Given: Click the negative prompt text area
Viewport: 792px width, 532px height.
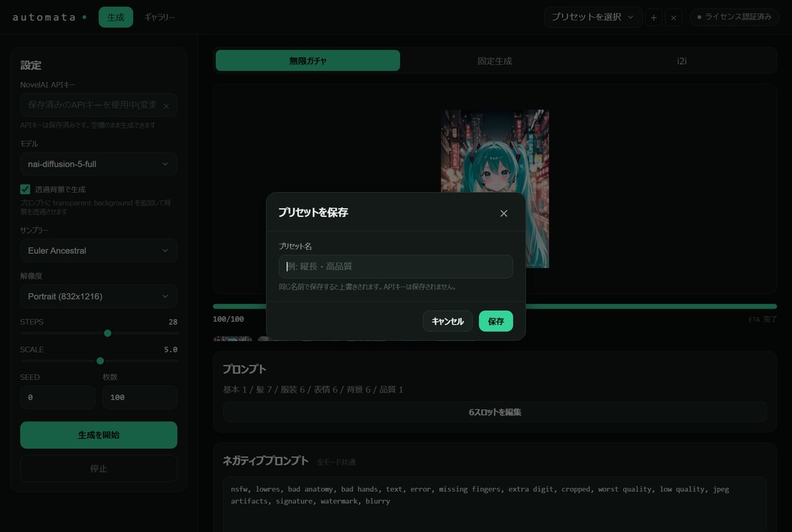Looking at the screenshot, I should coord(494,503).
